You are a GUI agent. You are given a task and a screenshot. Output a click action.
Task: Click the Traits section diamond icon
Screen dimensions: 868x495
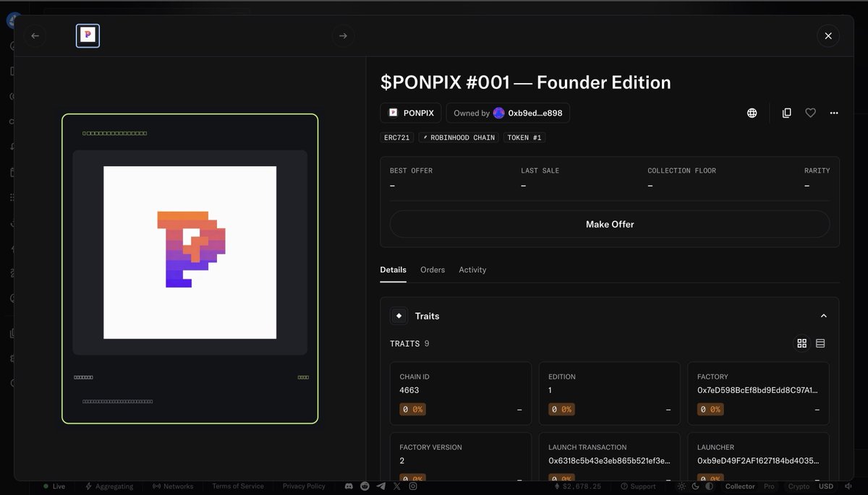tap(399, 316)
